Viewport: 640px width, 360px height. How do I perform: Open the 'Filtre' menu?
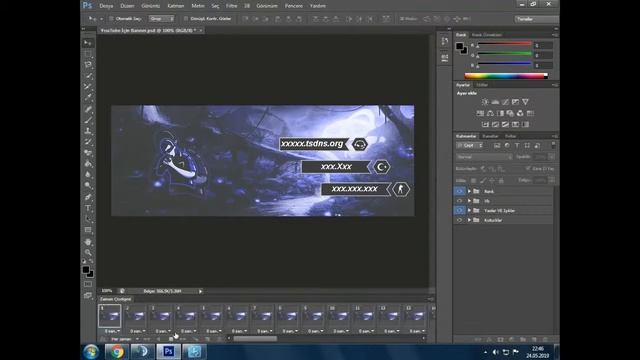pos(231,6)
